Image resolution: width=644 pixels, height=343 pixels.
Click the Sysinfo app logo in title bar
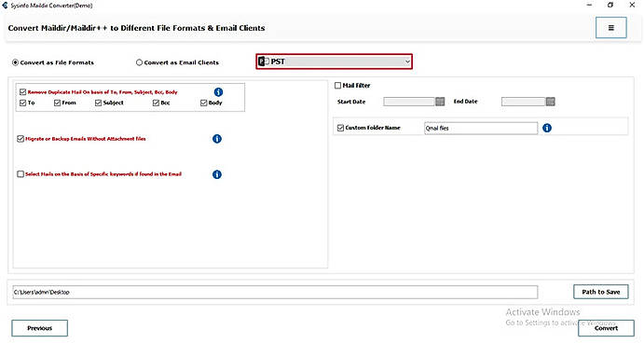coord(5,6)
